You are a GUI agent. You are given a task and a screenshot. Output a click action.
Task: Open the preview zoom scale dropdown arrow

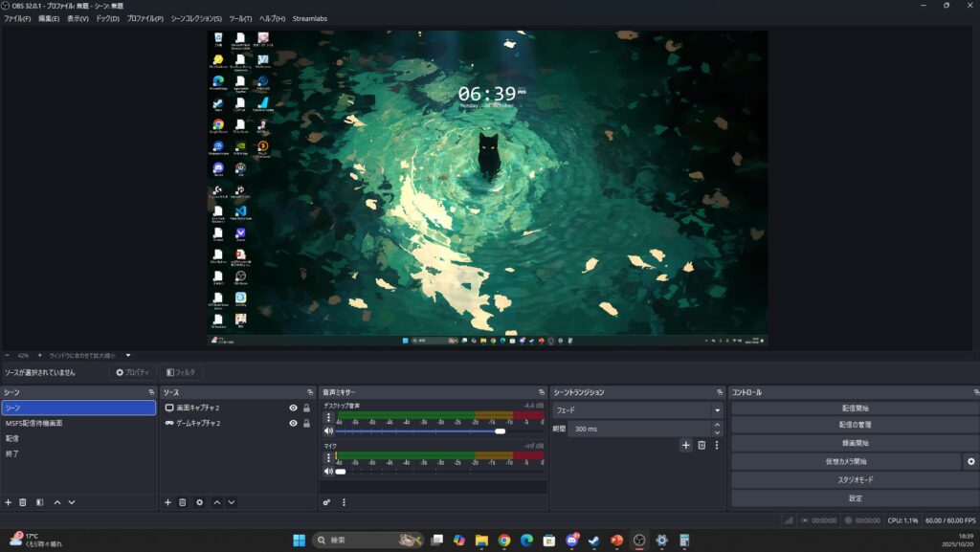click(x=128, y=355)
